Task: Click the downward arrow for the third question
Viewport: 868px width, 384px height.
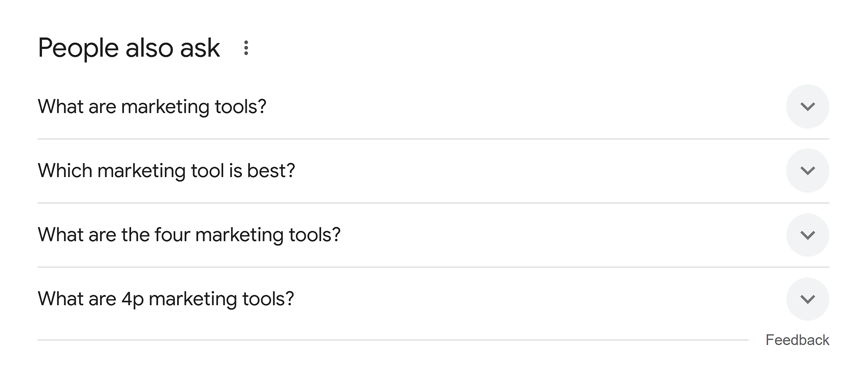Action: pos(808,234)
